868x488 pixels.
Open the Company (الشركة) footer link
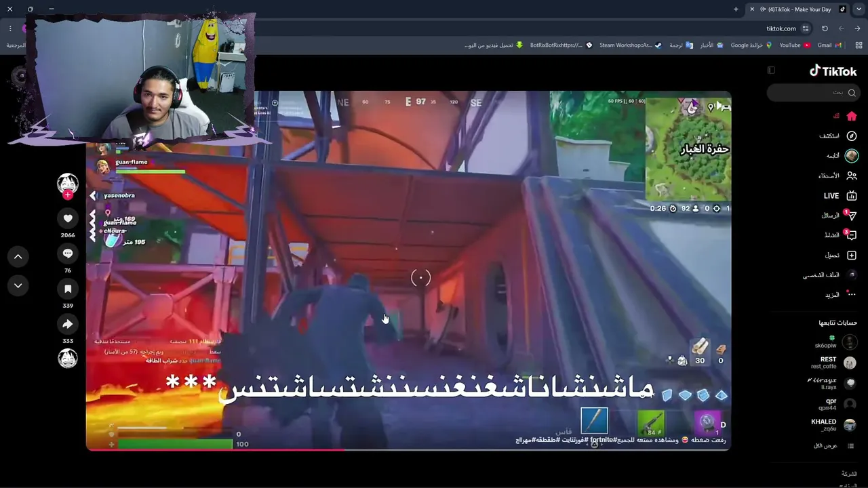click(849, 474)
